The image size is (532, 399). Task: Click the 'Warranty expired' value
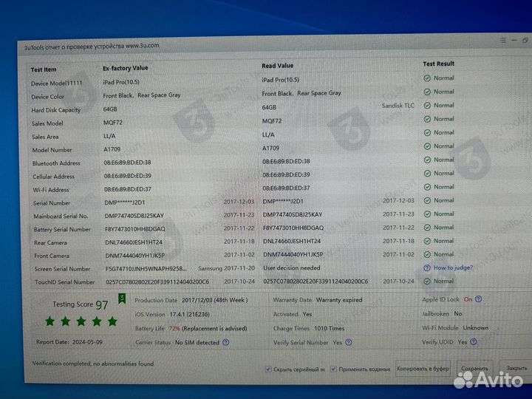click(x=339, y=300)
